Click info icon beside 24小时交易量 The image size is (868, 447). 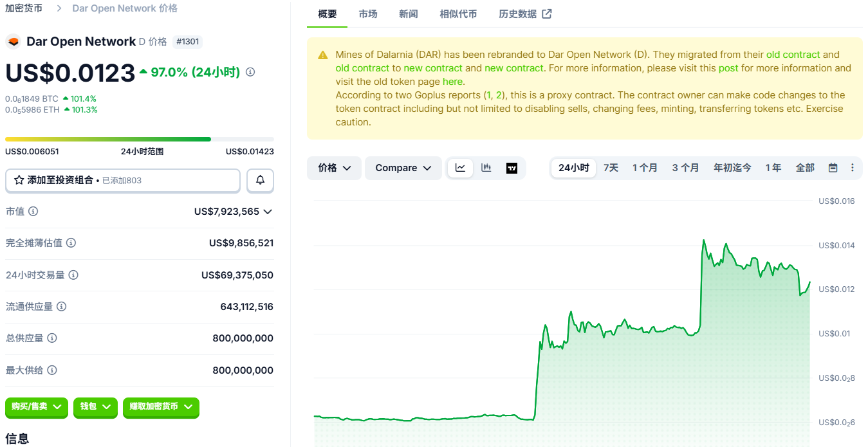coord(73,275)
